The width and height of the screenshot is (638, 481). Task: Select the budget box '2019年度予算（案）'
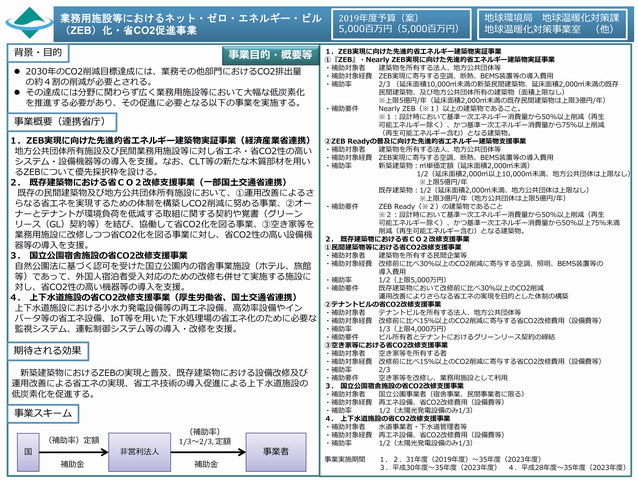pos(401,24)
